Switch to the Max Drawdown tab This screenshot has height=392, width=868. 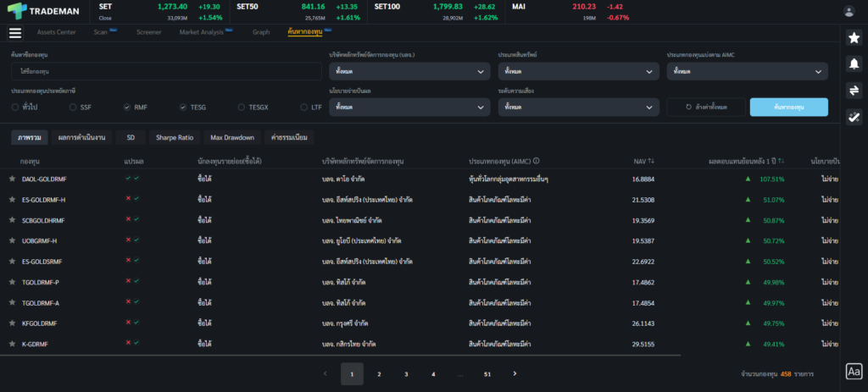pos(232,138)
